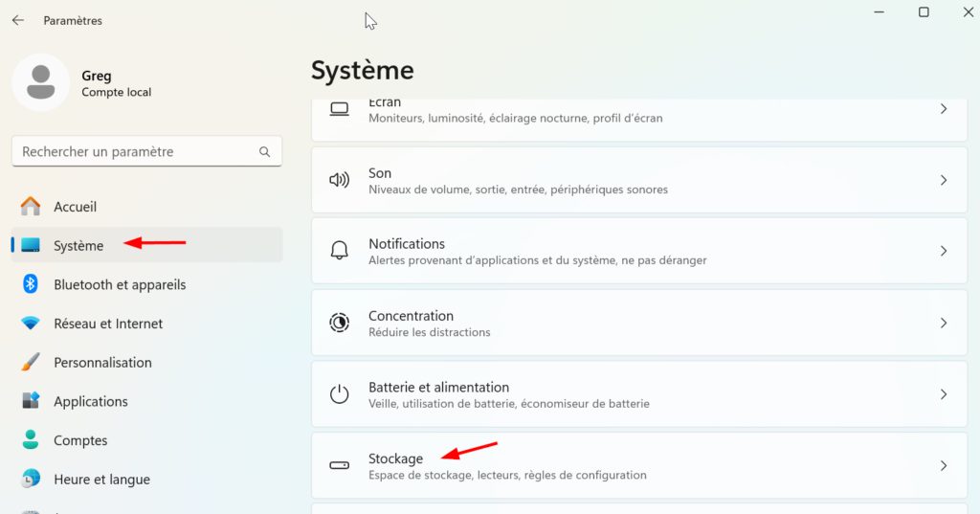This screenshot has height=514, width=980.
Task: Open the Son settings title
Action: (379, 173)
